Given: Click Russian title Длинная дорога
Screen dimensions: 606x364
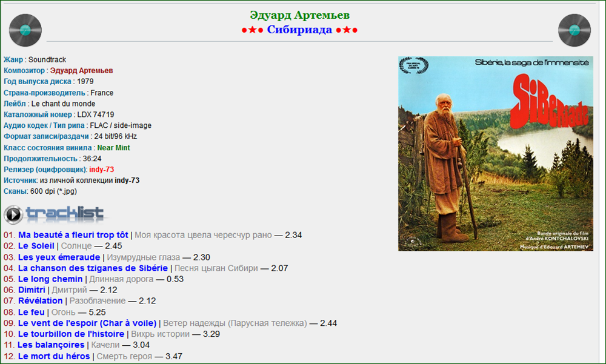Looking at the screenshot, I should click(x=121, y=279).
